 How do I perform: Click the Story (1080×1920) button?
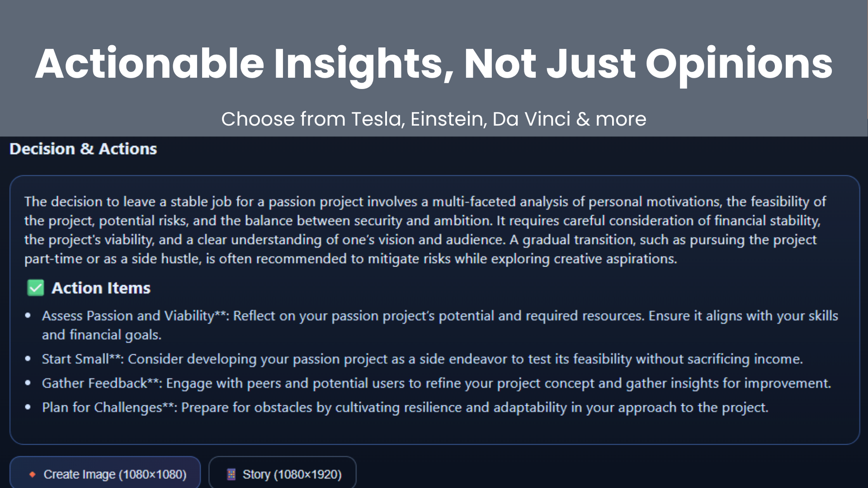pos(283,473)
